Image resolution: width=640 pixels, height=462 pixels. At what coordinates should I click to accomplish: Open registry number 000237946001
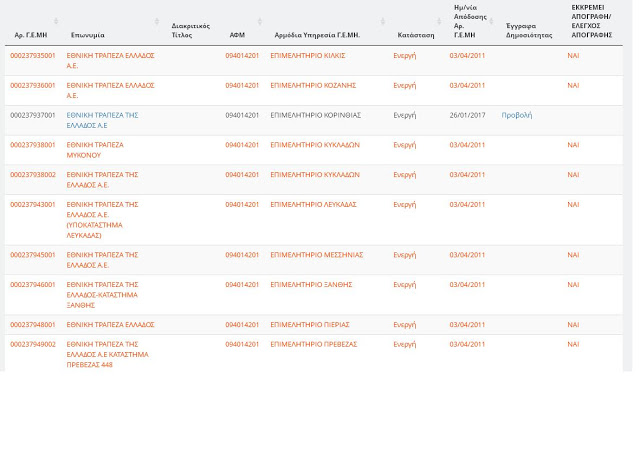click(33, 284)
